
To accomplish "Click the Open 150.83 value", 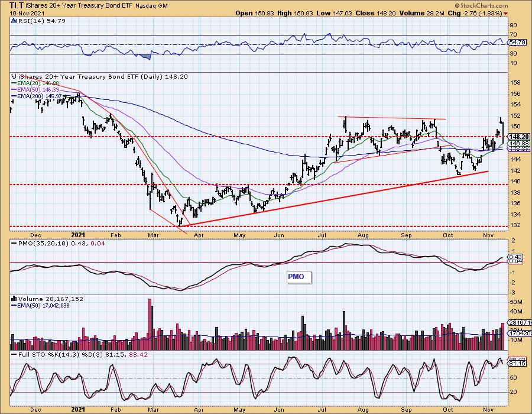I will (255, 13).
